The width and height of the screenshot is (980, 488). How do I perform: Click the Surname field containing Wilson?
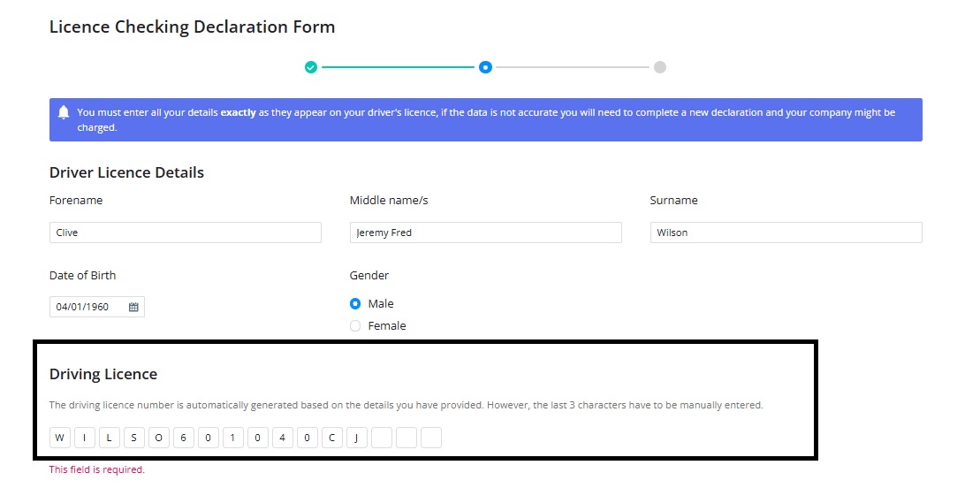pyautogui.click(x=786, y=233)
